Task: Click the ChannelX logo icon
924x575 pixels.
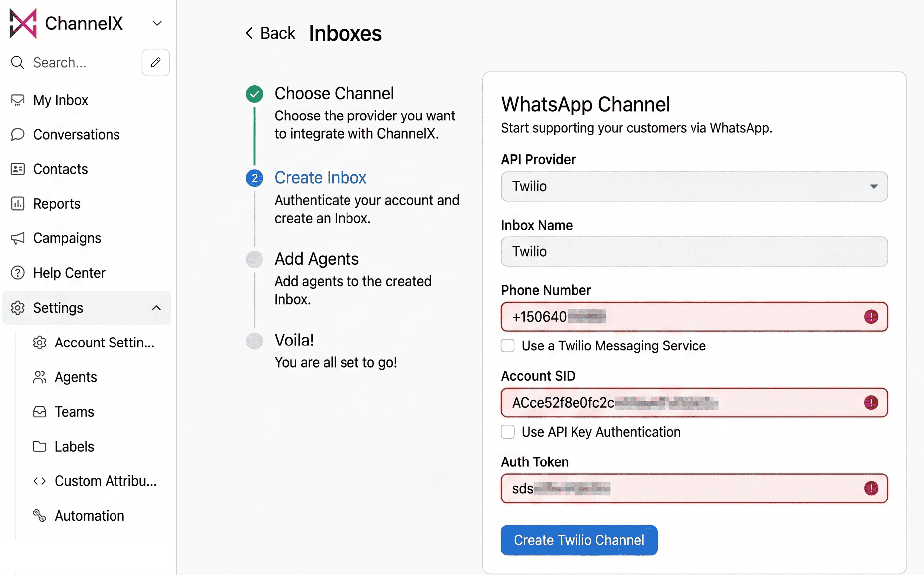Action: click(x=23, y=23)
